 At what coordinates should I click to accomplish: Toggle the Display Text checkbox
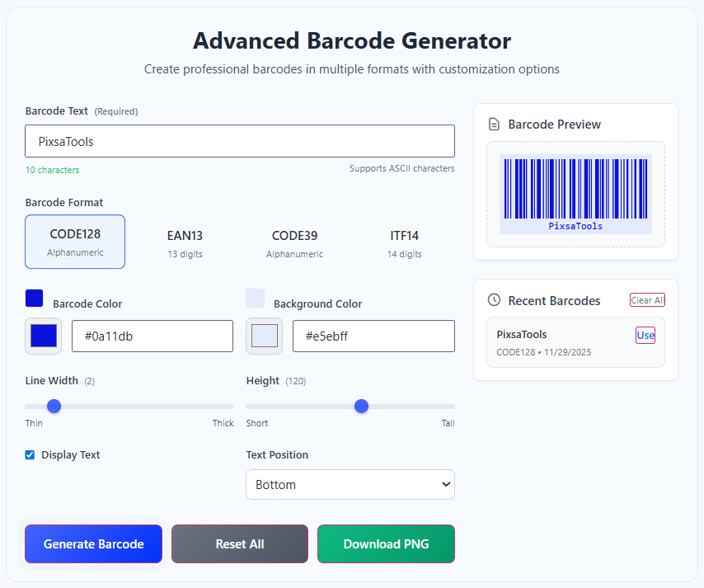(30, 455)
